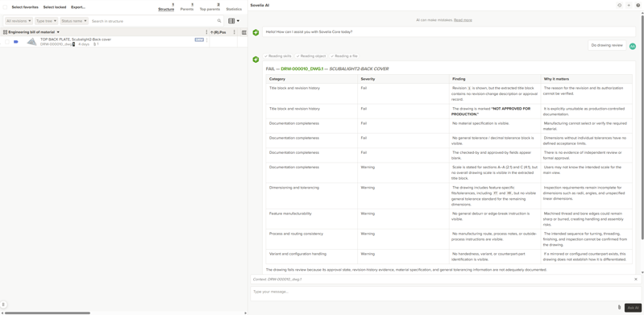Screen dimensions: 644x315
Task: Click the Reading skills step chip
Action: [x=277, y=56]
